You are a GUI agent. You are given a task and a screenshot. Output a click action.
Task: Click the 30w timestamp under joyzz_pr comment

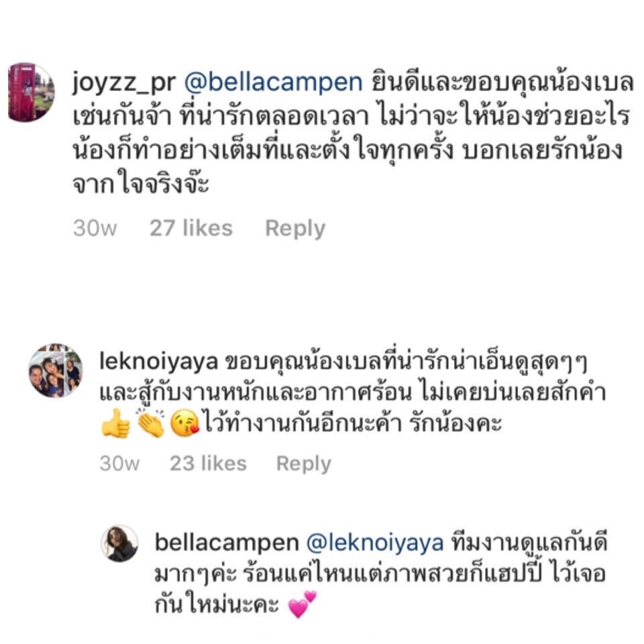pyautogui.click(x=95, y=228)
